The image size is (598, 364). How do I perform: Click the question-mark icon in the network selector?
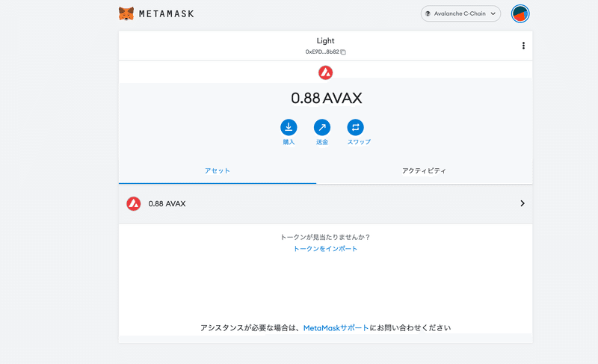click(428, 13)
